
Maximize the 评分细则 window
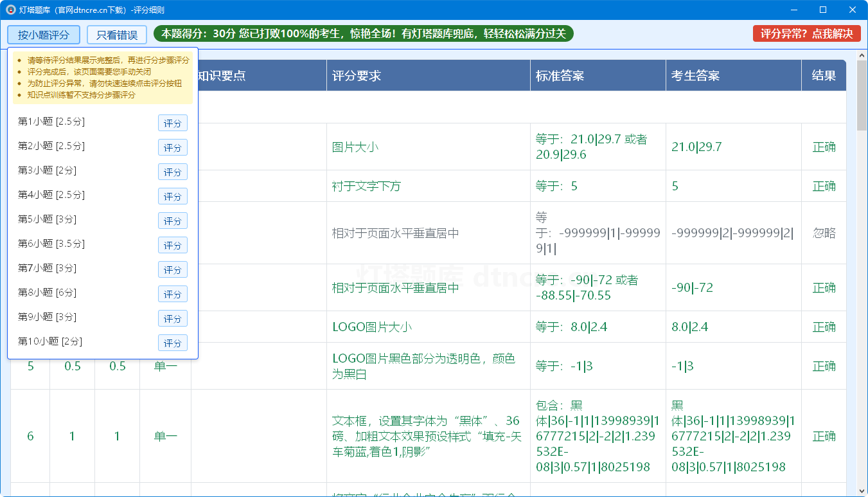tap(823, 10)
